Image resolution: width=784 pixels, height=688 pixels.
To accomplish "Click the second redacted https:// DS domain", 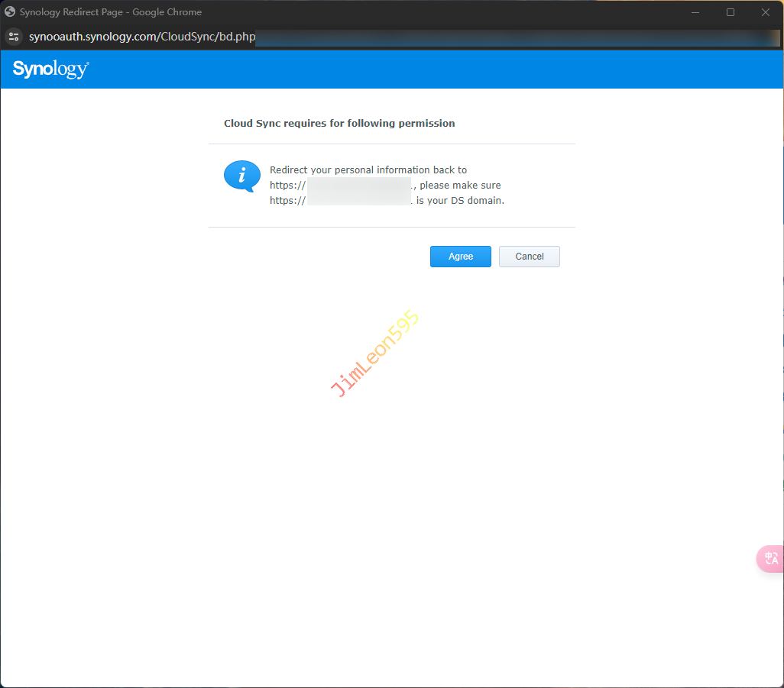I will click(359, 201).
